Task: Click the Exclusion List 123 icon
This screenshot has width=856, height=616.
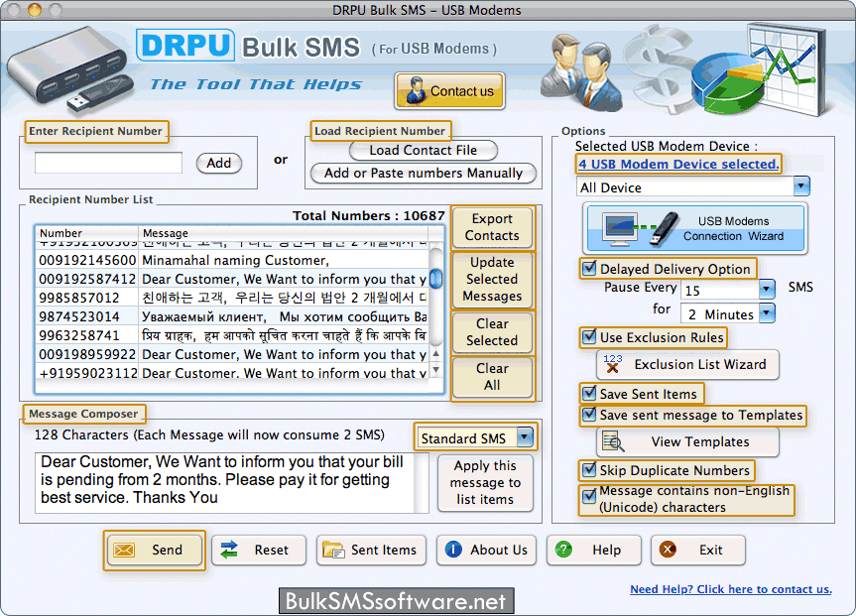Action: point(613,364)
